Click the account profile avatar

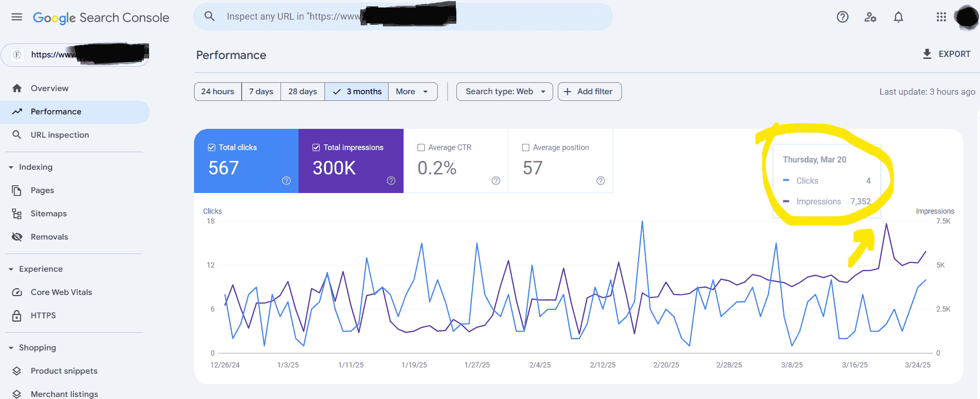(x=966, y=17)
